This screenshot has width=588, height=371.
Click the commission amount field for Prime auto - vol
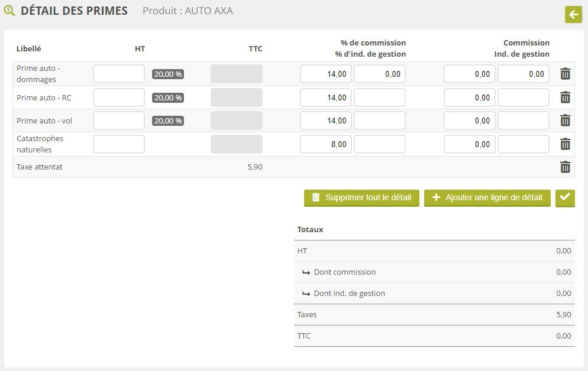click(470, 121)
